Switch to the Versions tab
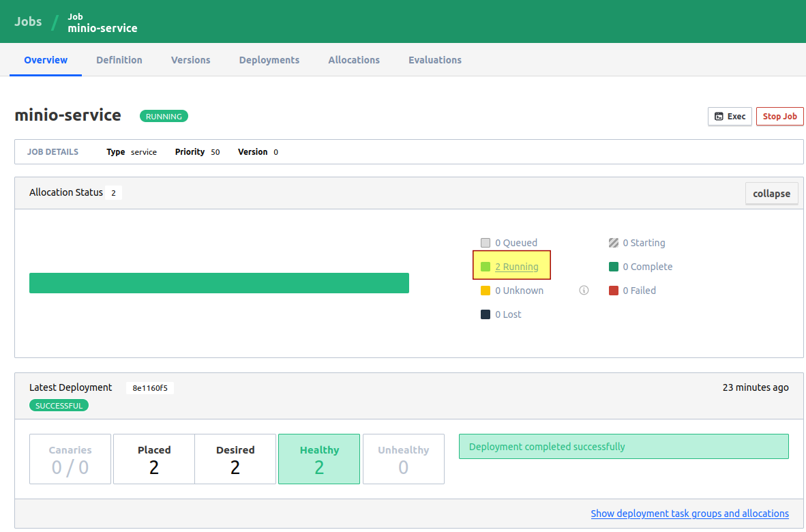Screen dimensions: 806x532 pos(191,60)
